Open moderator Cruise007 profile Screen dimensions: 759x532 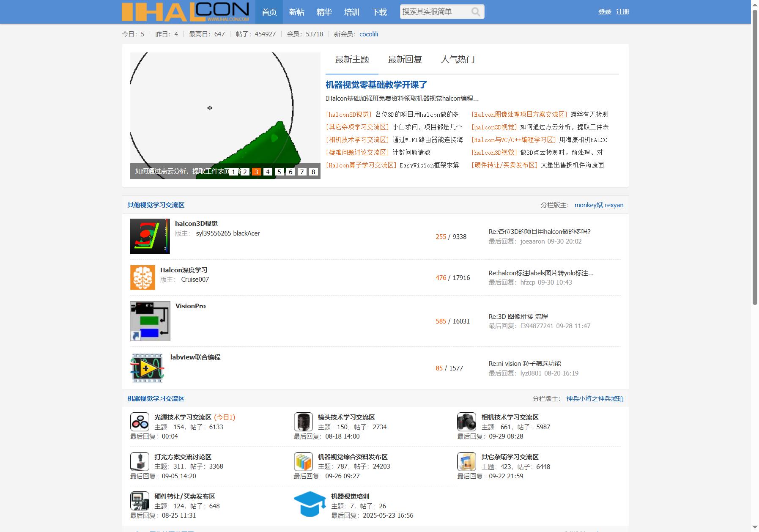195,279
